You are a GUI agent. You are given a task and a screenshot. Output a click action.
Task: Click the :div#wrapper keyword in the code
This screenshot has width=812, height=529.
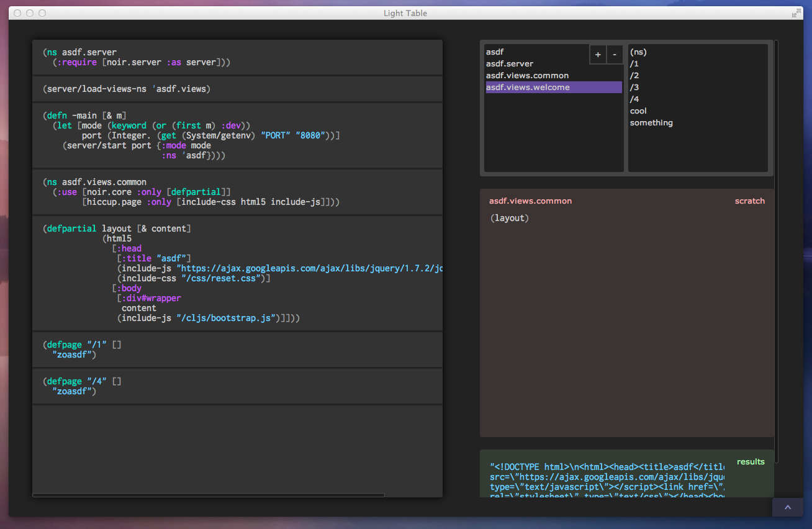pyautogui.click(x=151, y=298)
